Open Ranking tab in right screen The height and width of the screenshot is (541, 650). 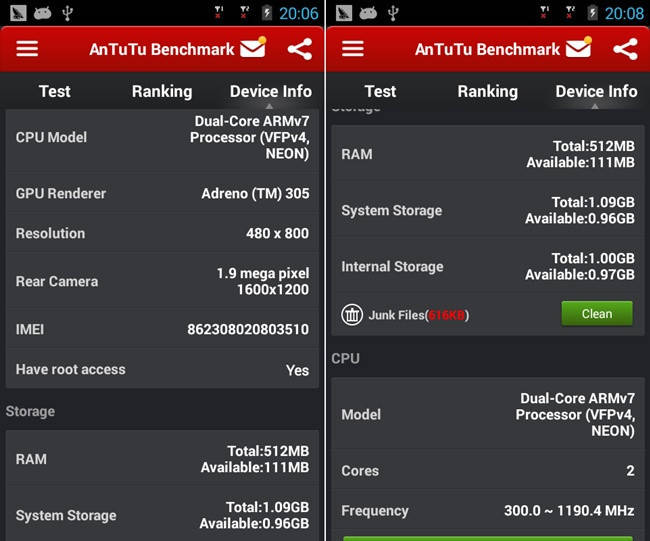point(488,91)
